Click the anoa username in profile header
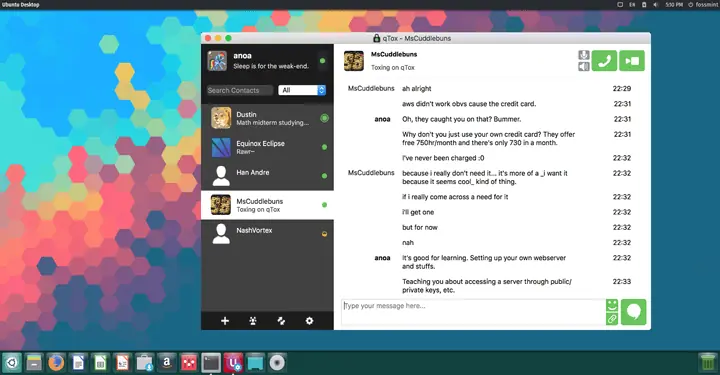Viewport: 720px width, 375px height. click(x=242, y=56)
